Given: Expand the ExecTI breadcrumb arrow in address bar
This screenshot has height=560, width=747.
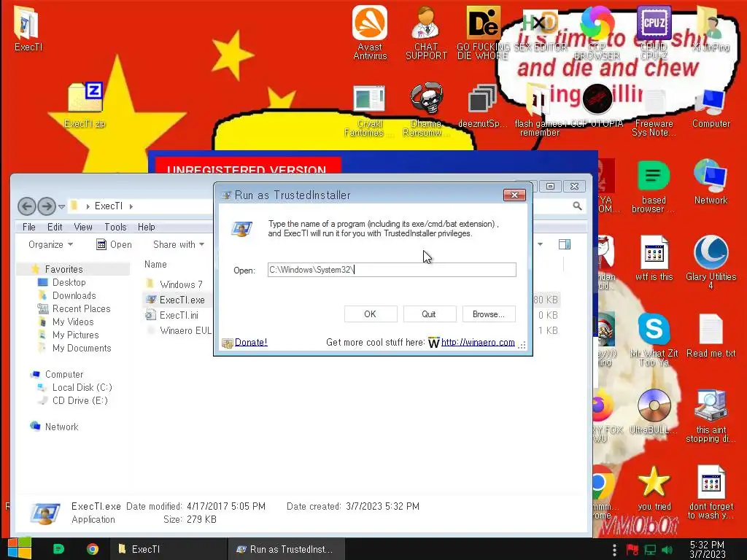Looking at the screenshot, I should (x=131, y=206).
